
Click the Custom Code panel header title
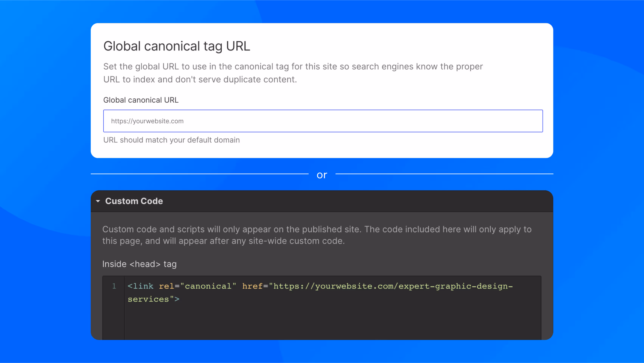pos(134,201)
